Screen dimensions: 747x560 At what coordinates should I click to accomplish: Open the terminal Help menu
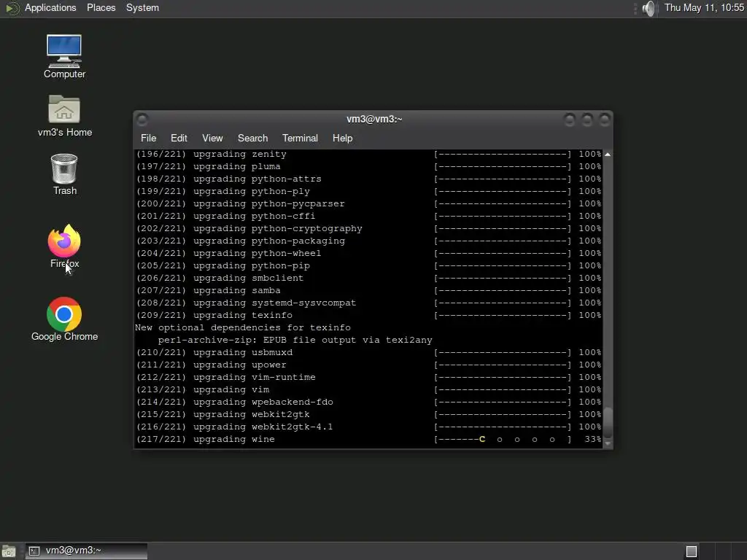point(342,138)
